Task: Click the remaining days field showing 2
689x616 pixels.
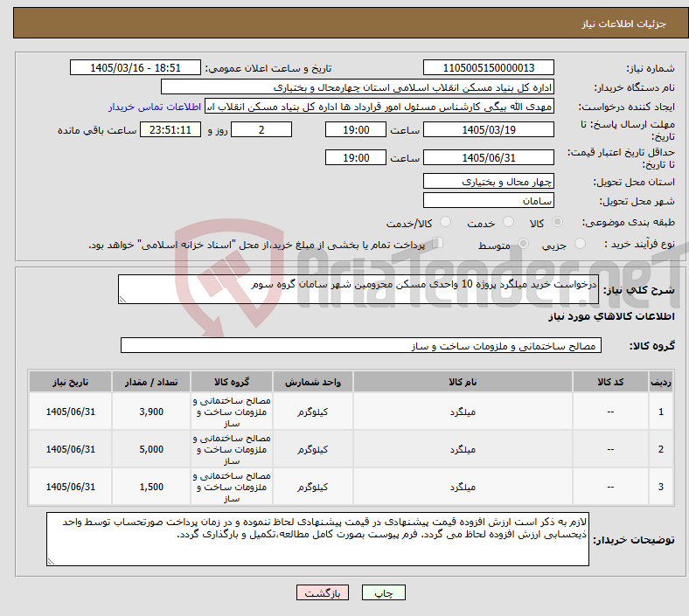Action: click(261, 129)
